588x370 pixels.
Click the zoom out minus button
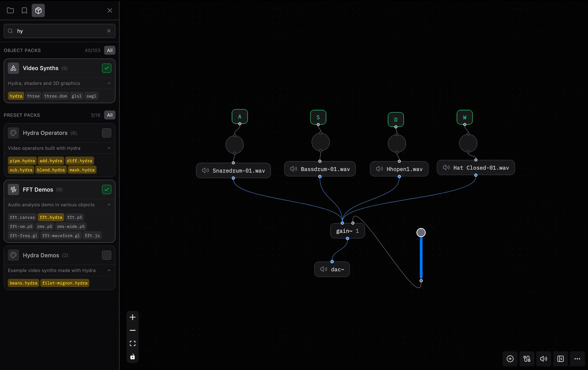(x=133, y=330)
